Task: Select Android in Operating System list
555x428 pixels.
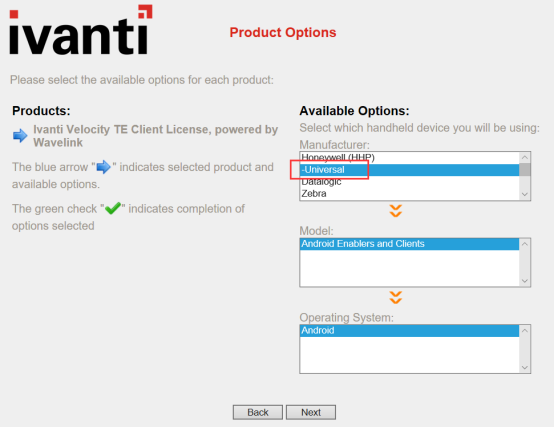Action: [x=410, y=331]
